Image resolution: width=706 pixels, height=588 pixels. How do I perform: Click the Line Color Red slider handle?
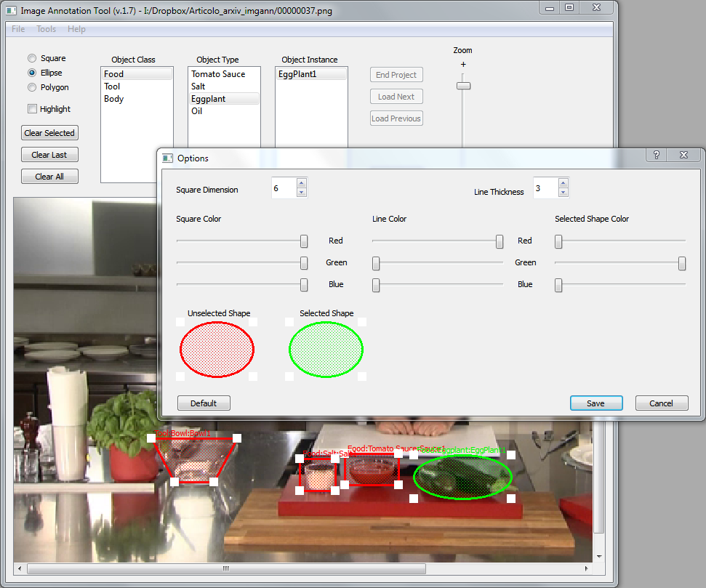coord(500,241)
